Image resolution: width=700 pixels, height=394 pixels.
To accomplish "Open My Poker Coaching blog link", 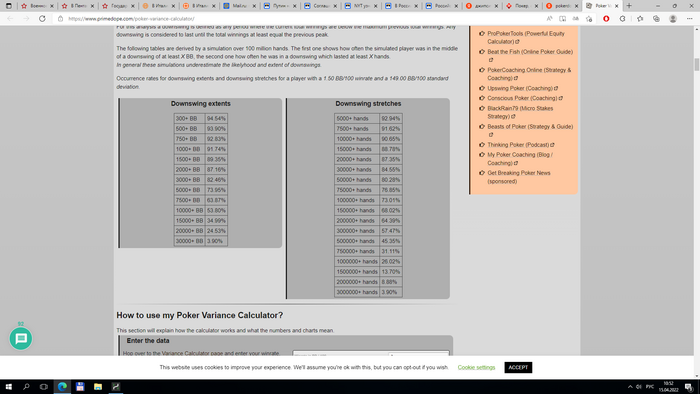I will [520, 159].
